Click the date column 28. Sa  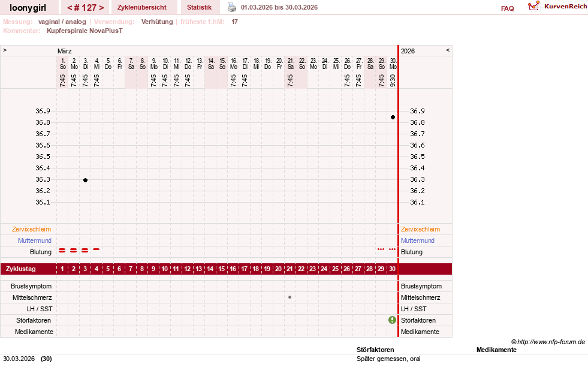370,64
